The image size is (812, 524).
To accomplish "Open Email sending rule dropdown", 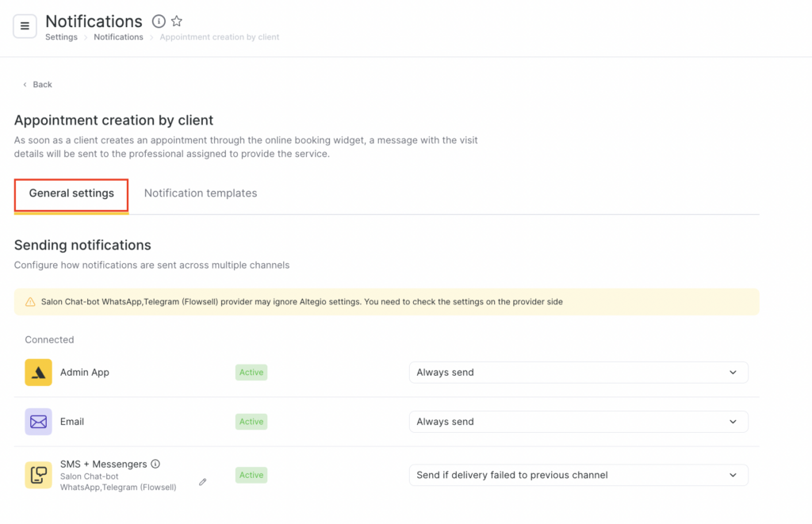I will [x=578, y=422].
